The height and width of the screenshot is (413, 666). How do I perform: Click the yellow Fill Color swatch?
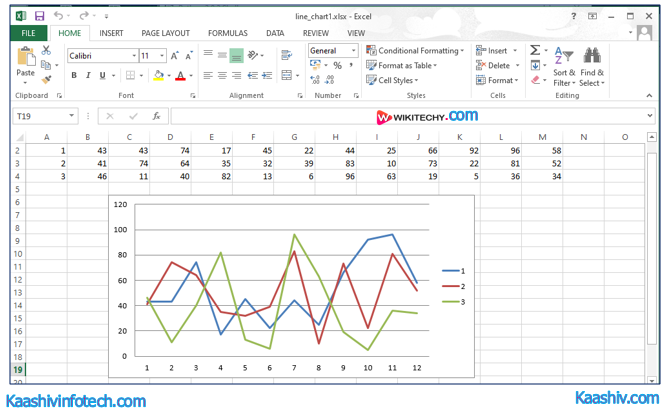[158, 76]
